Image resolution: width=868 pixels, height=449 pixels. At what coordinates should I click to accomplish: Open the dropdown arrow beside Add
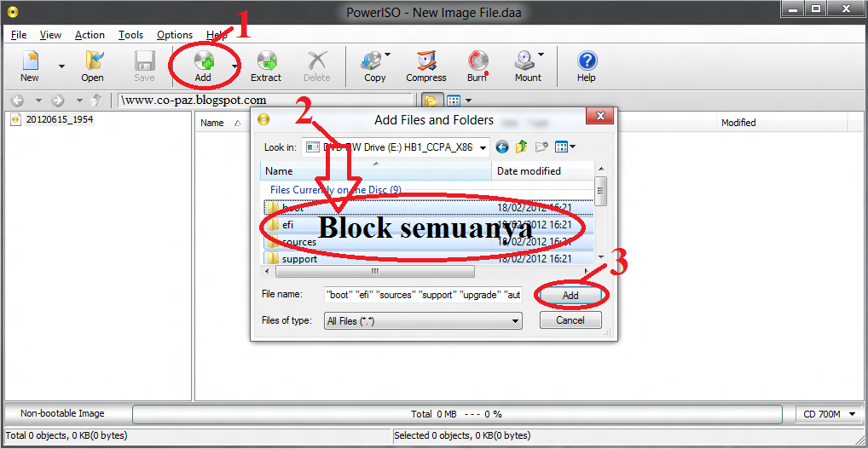click(x=234, y=66)
